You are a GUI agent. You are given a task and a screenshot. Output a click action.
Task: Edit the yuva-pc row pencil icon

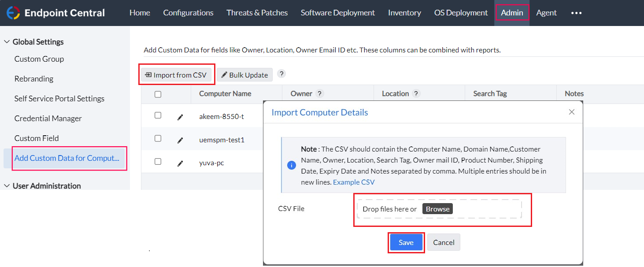(180, 163)
